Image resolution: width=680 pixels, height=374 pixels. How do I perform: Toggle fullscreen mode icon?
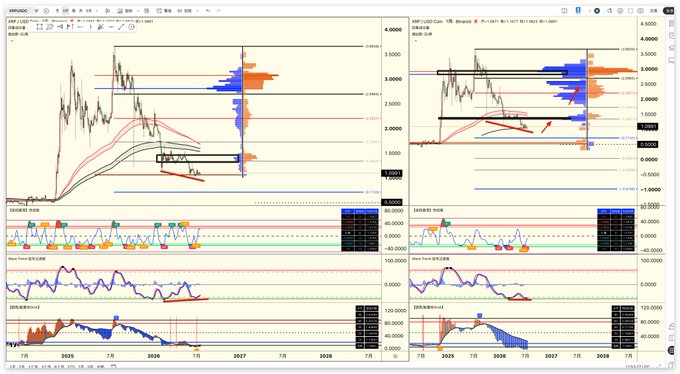(x=631, y=11)
